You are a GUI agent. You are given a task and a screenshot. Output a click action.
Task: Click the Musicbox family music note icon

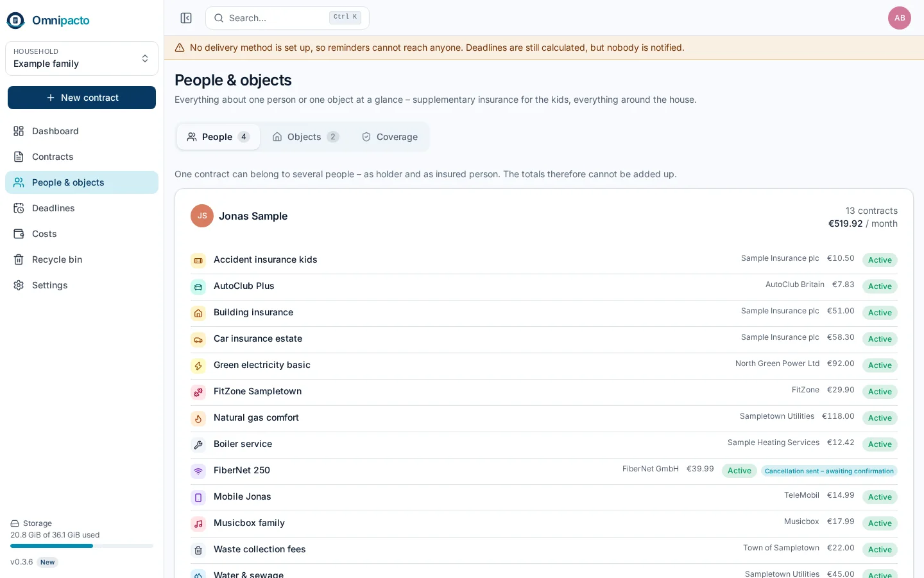tap(198, 523)
